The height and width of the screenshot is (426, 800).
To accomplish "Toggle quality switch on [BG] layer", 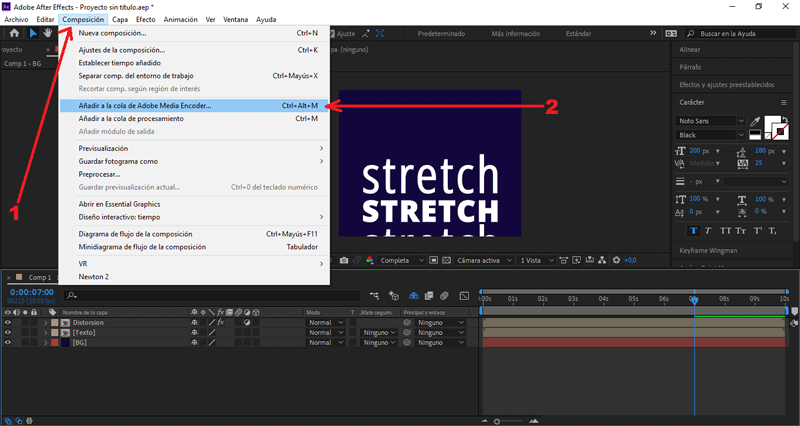I will click(x=212, y=343).
